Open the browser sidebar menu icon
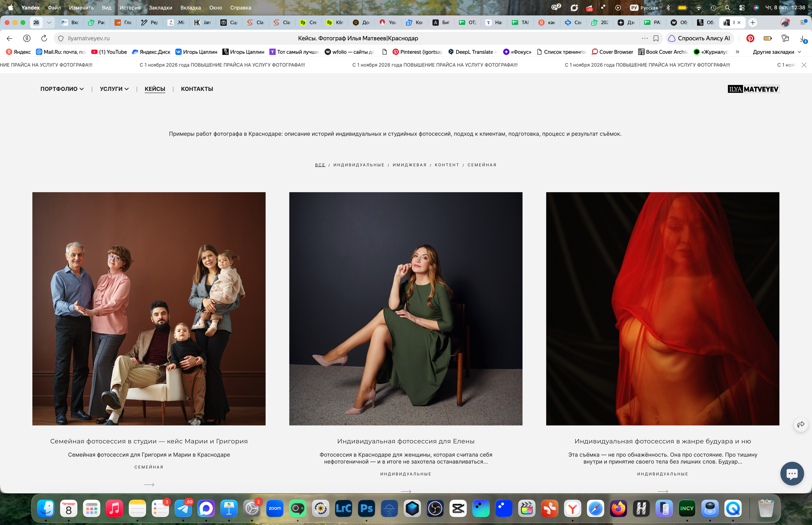Screen dimensions: 812x525 pyautogui.click(x=803, y=23)
